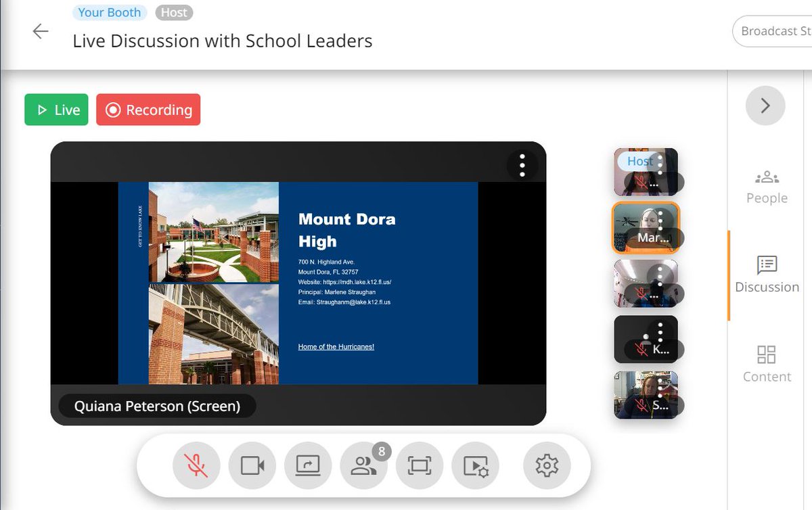Screen dimensions: 812x510
Task: Click Quiana Peterson (Screen) label
Action: point(157,406)
